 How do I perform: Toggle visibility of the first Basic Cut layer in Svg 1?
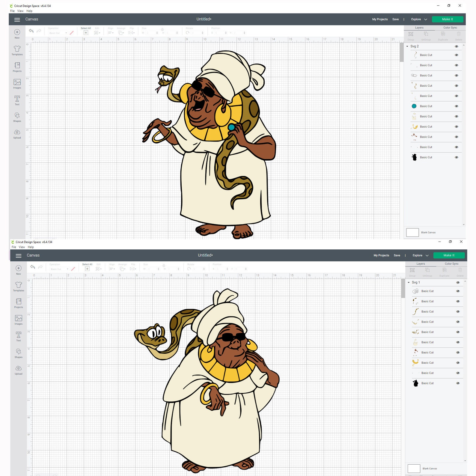[x=458, y=291]
